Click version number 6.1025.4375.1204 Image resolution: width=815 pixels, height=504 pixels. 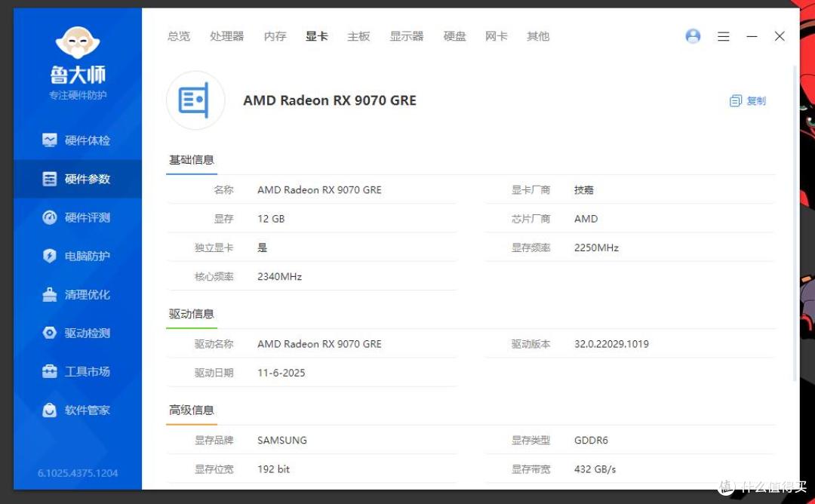(x=78, y=473)
